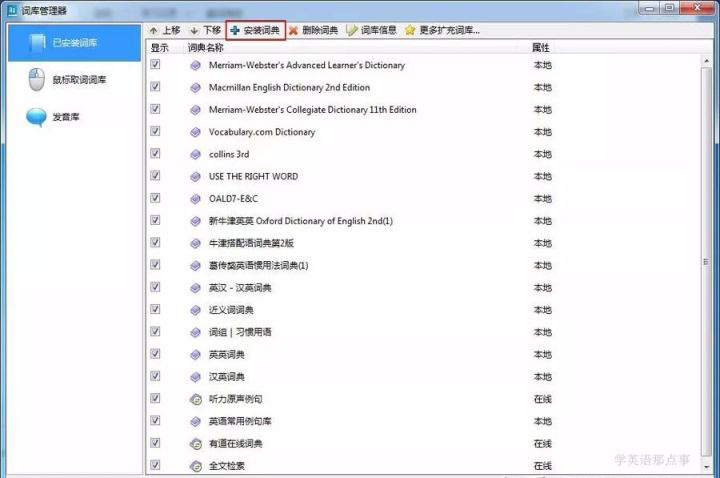Screen dimensions: 720x478
Task: Toggle collins 3rd display checkbox
Action: point(155,153)
